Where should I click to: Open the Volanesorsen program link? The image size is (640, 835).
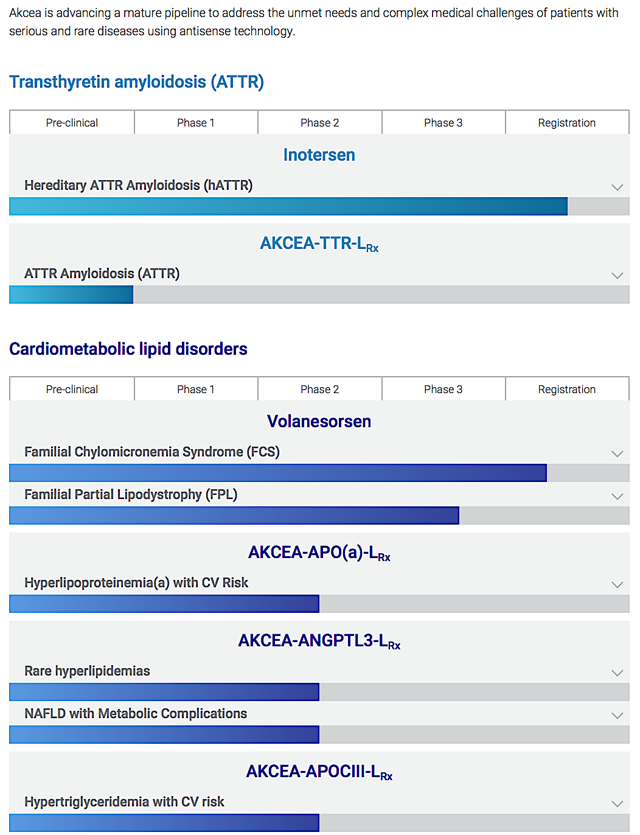pos(318,422)
